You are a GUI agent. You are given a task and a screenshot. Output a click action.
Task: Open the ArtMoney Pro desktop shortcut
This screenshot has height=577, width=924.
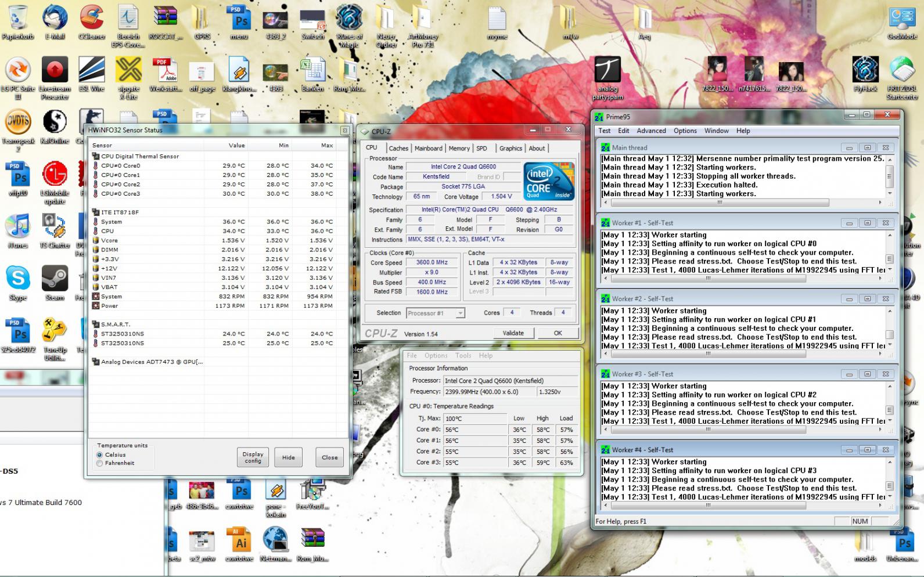pos(422,26)
